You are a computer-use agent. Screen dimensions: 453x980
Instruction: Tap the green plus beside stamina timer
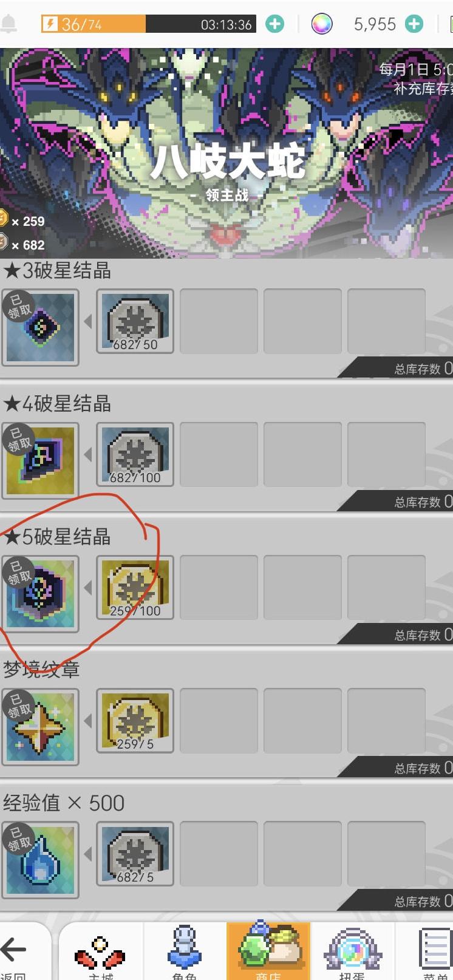(x=275, y=24)
